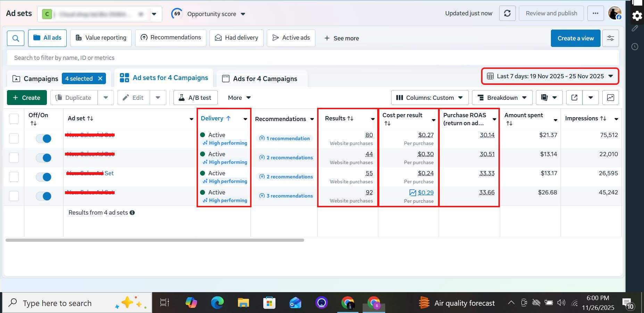This screenshot has width=644, height=313.
Task: Open the 3 recommendations link
Action: pyautogui.click(x=286, y=196)
